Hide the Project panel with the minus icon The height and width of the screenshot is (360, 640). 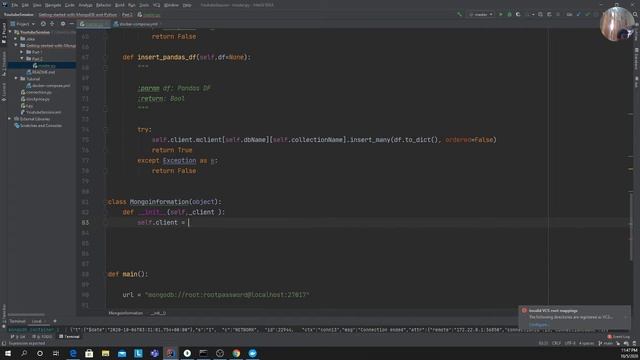(x=71, y=24)
